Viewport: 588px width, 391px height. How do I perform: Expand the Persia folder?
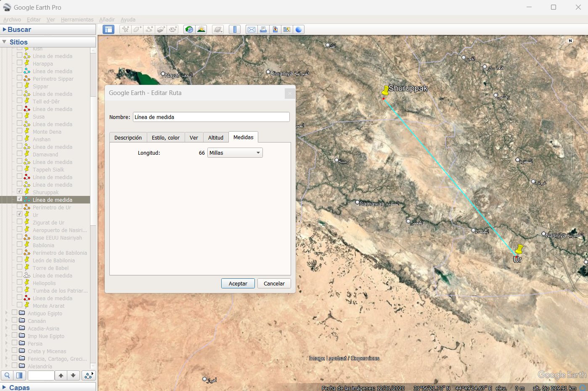pyautogui.click(x=6, y=343)
